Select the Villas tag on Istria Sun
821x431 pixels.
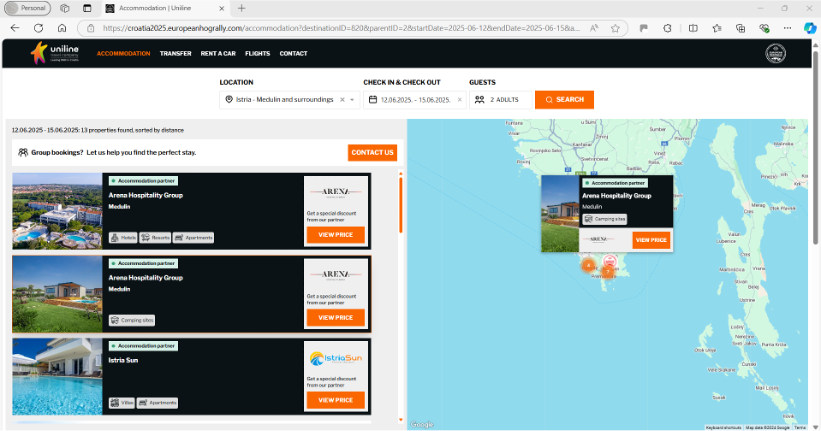tap(121, 403)
